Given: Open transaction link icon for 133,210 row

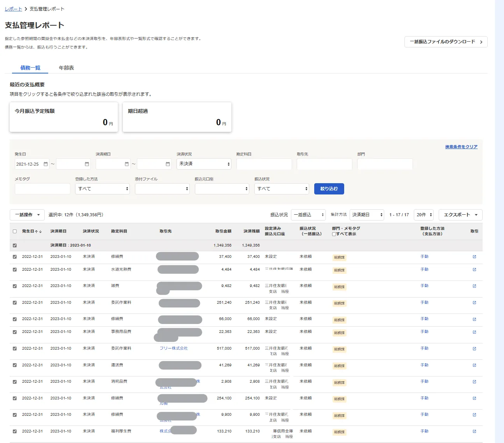Looking at the screenshot, I should 474,431.
